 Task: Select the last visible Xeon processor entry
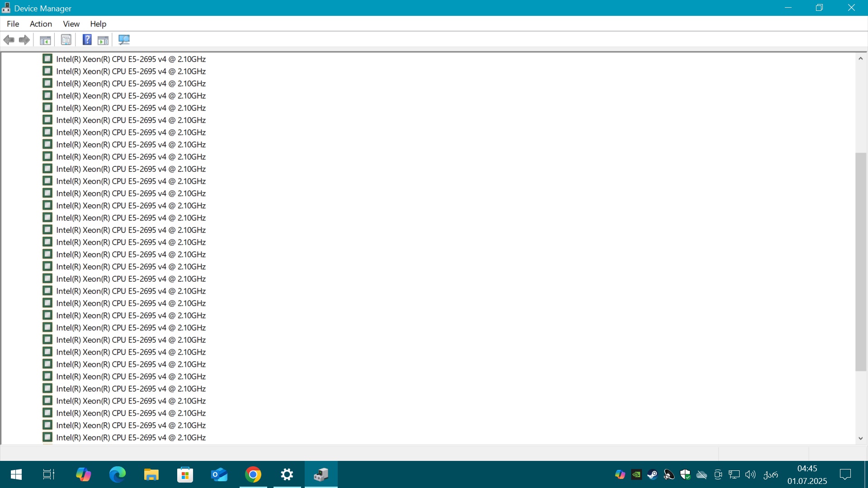(131, 437)
